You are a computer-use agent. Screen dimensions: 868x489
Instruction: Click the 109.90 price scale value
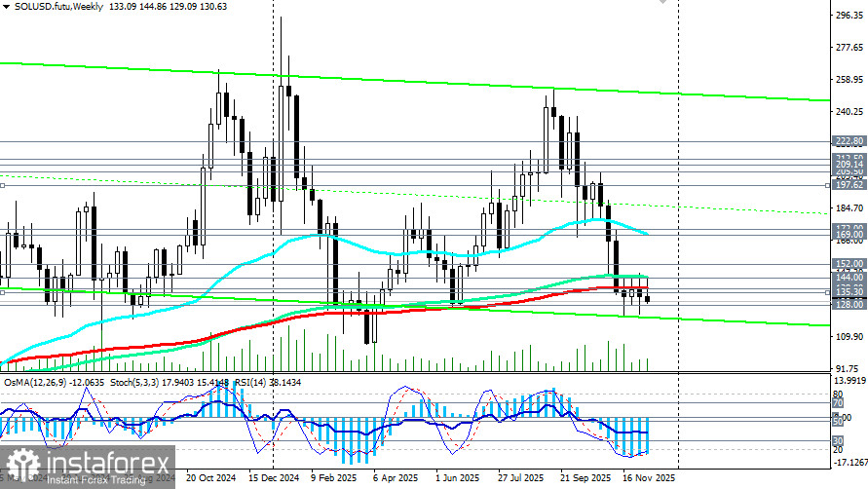[x=849, y=337]
